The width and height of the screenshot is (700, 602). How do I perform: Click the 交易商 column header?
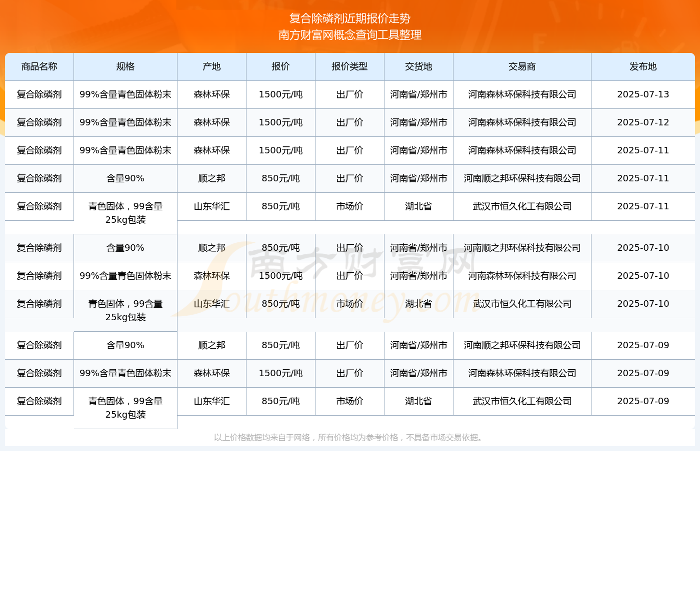[522, 66]
